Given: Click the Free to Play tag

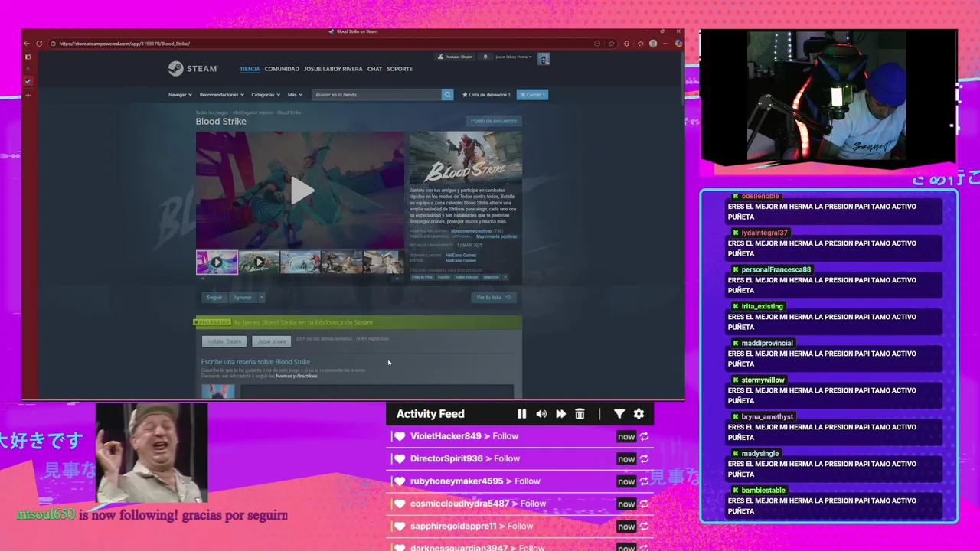Looking at the screenshot, I should click(x=422, y=277).
